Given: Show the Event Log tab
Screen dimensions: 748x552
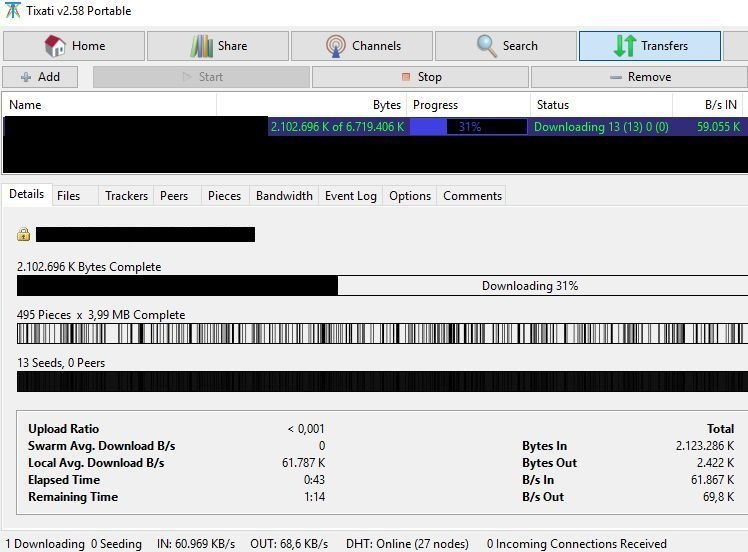Looking at the screenshot, I should click(x=351, y=196).
